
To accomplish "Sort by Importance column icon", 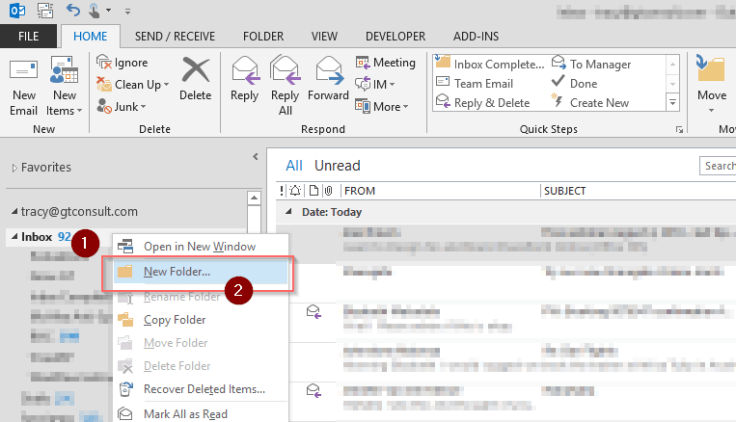I will tap(282, 191).
